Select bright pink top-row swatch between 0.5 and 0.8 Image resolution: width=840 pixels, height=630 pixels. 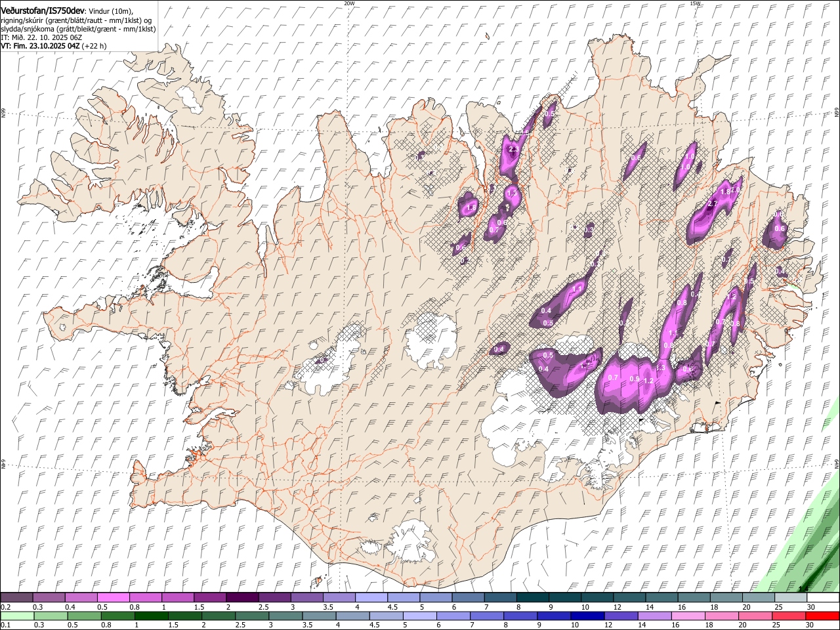113,598
